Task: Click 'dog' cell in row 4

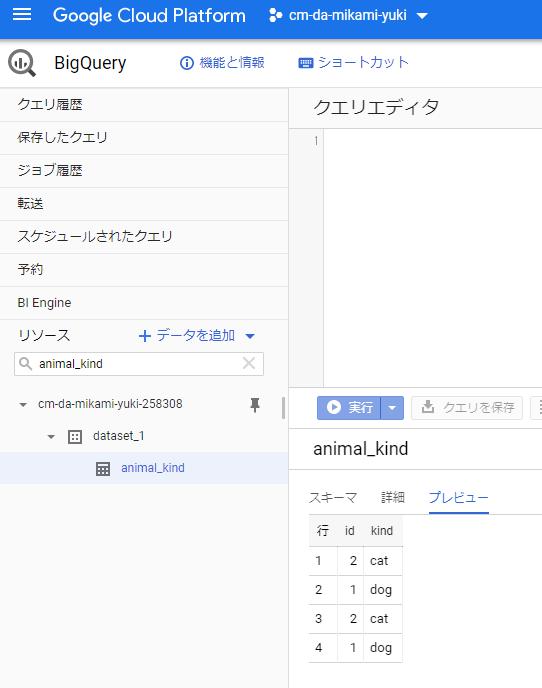Action: tap(381, 648)
